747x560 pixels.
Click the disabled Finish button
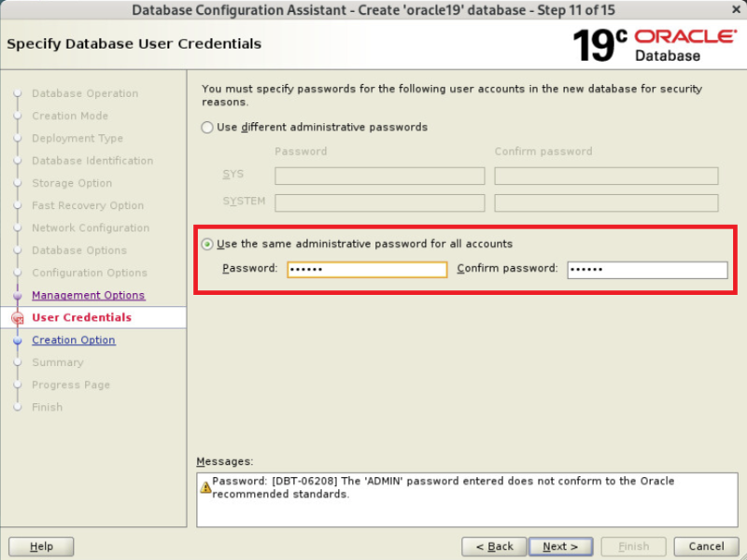pos(633,546)
